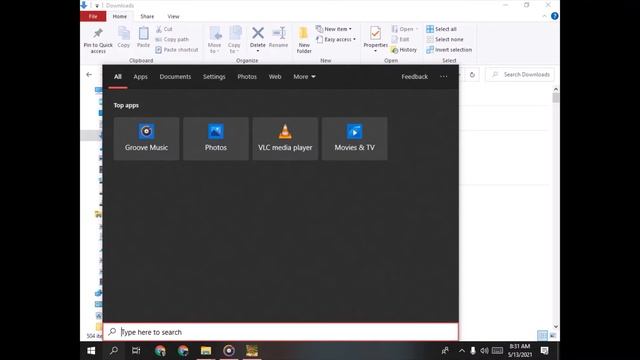640x360 pixels.
Task: Open the Windows Start button
Action: pyautogui.click(x=91, y=351)
